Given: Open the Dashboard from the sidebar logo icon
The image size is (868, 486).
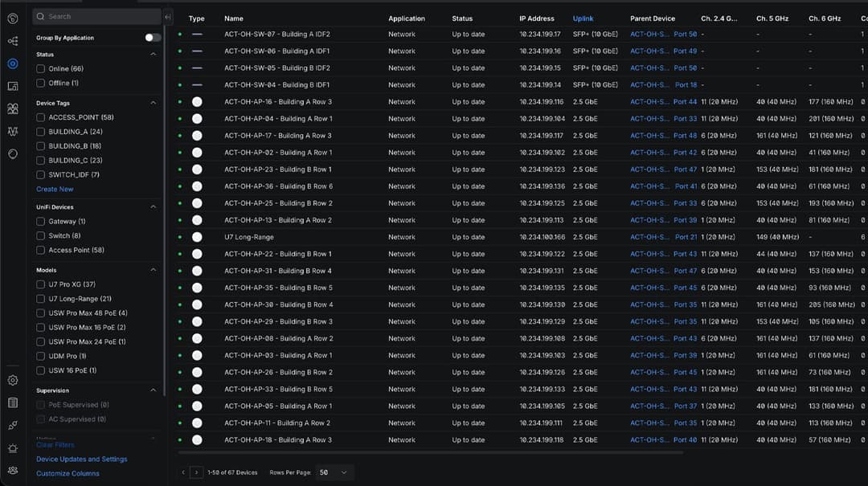Looking at the screenshot, I should pyautogui.click(x=13, y=18).
